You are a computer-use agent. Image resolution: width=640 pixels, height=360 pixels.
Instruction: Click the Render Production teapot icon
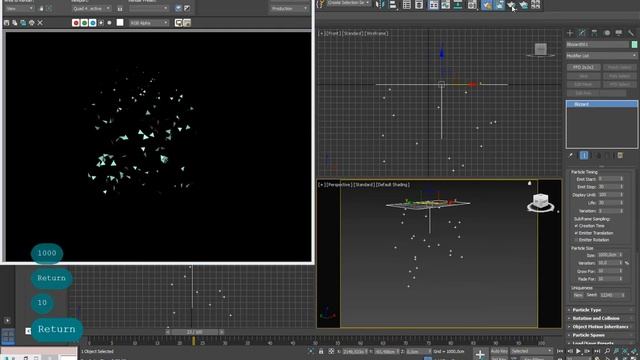pos(511,4)
